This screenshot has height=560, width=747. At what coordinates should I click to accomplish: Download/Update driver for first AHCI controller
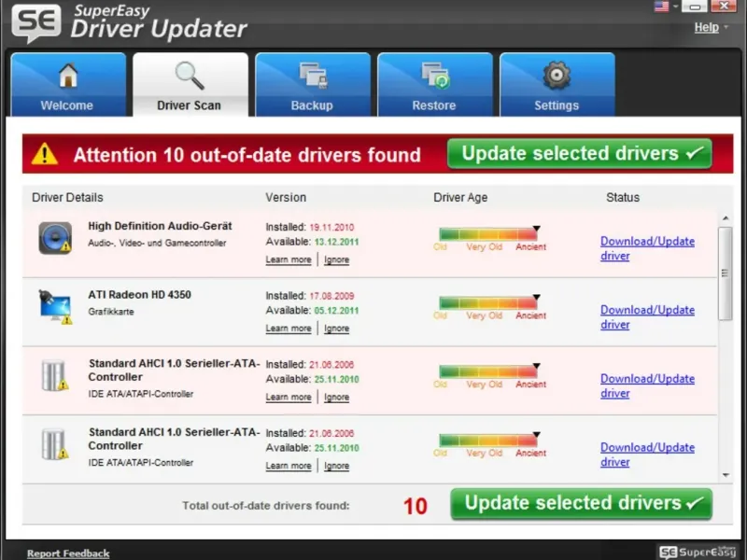pos(647,385)
